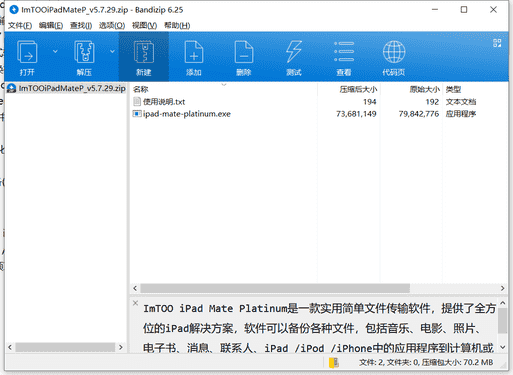Maximize the Bandizip window
This screenshot has height=375, width=513.
[464, 10]
